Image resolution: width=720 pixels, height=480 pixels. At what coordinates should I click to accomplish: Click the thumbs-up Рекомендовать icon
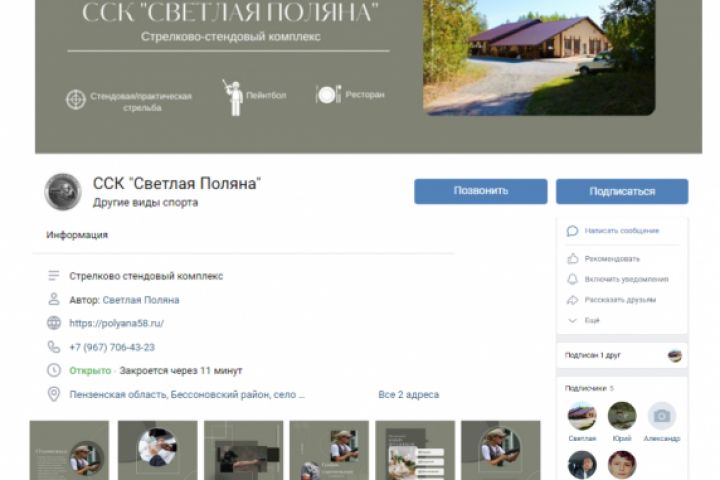(x=573, y=259)
